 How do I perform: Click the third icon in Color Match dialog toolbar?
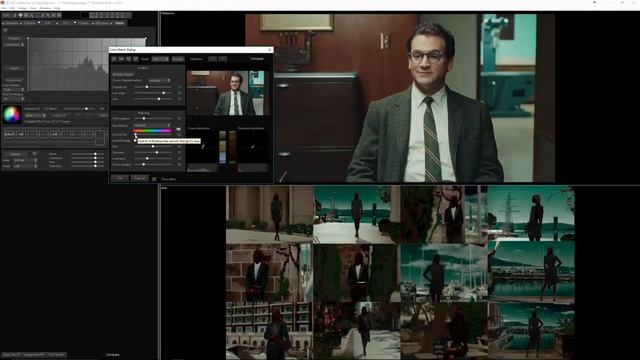click(128, 59)
